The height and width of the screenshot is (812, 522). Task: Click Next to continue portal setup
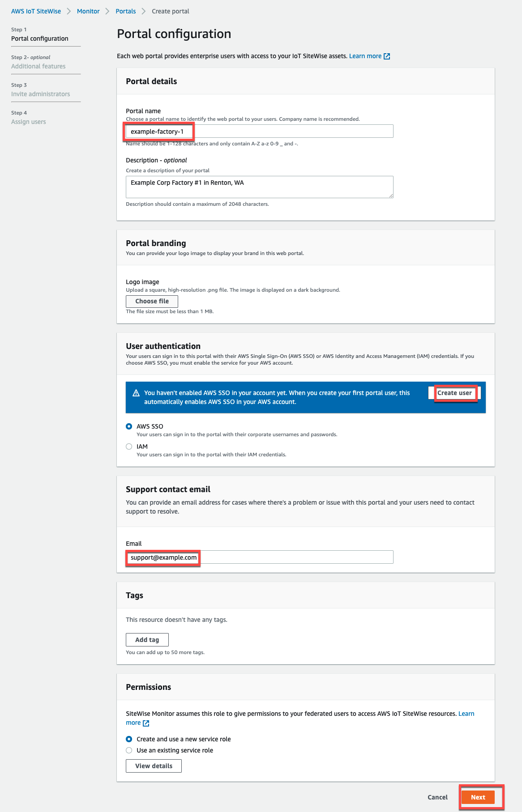478,797
